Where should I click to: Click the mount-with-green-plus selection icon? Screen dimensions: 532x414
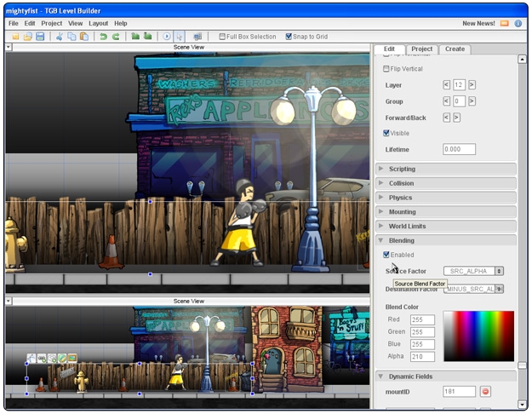coord(52,358)
